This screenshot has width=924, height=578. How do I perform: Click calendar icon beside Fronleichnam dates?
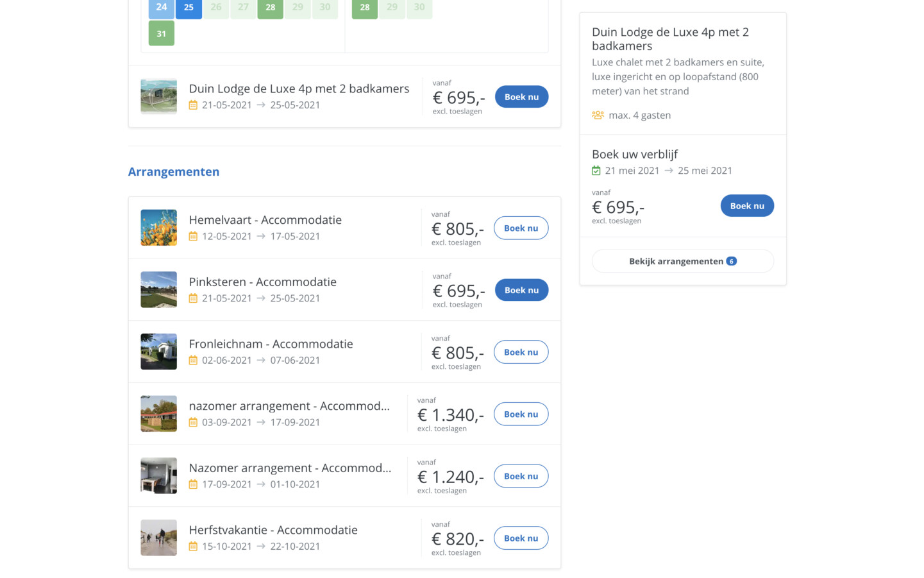(193, 361)
